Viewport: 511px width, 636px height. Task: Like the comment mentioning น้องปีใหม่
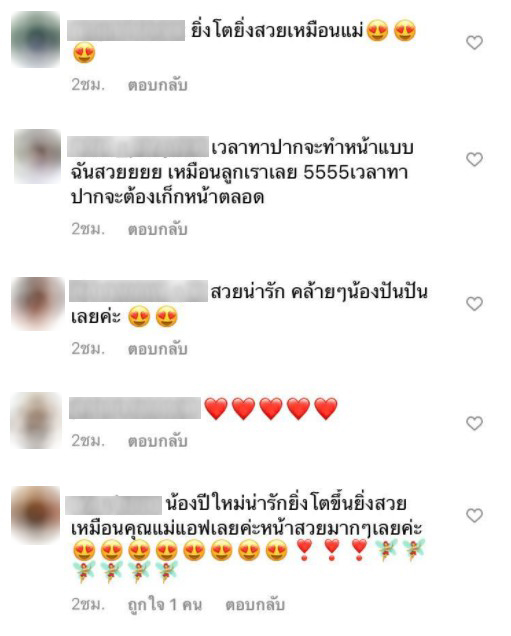[x=474, y=515]
